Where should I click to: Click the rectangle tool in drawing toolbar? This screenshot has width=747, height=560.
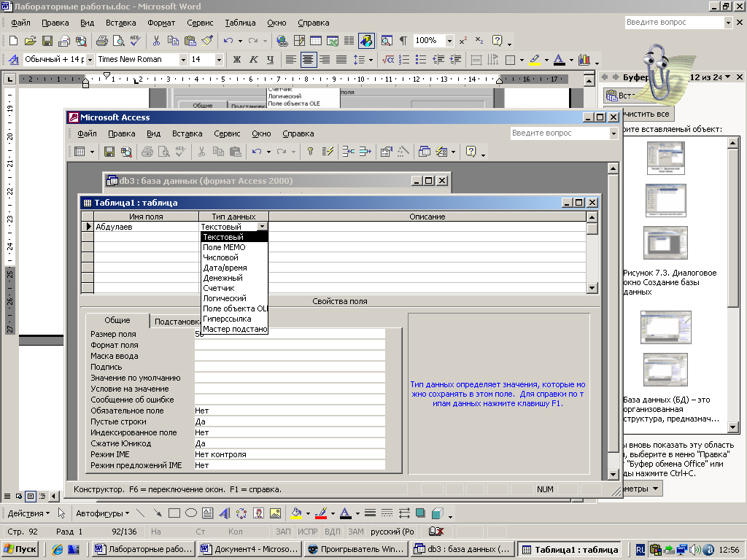click(174, 513)
